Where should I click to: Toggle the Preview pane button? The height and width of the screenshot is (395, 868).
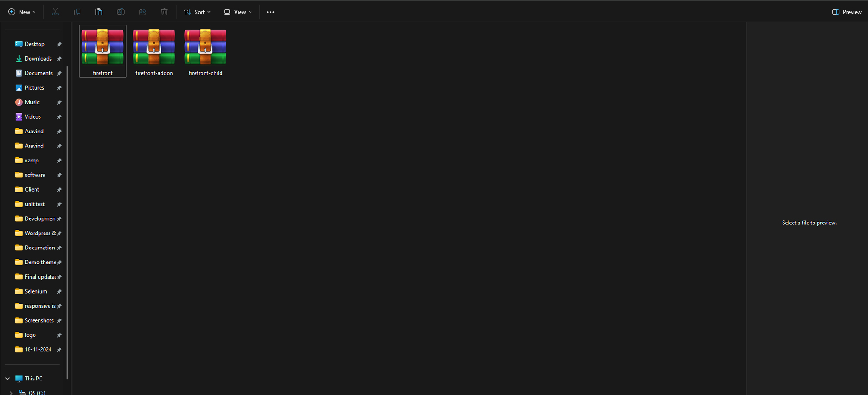coord(846,12)
